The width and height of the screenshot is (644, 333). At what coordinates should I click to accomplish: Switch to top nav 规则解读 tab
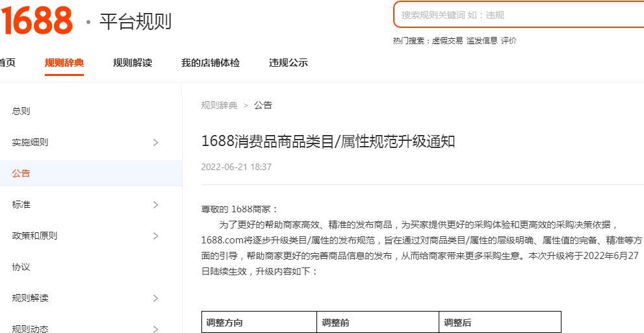tap(133, 63)
